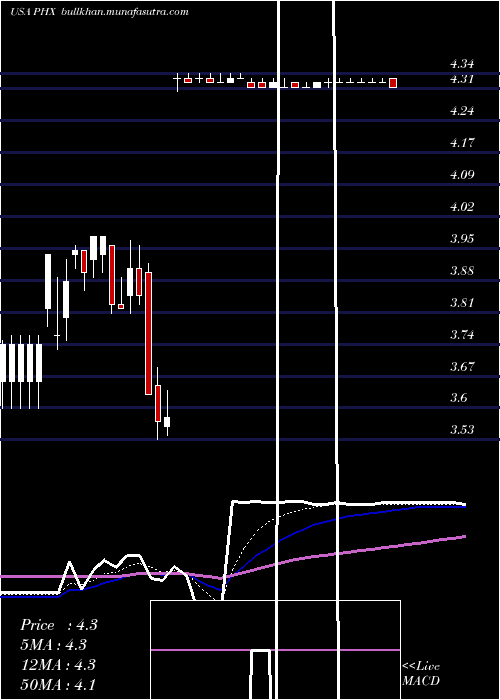Select the 4.02 price axis label
The image size is (500, 700).
[x=462, y=207]
